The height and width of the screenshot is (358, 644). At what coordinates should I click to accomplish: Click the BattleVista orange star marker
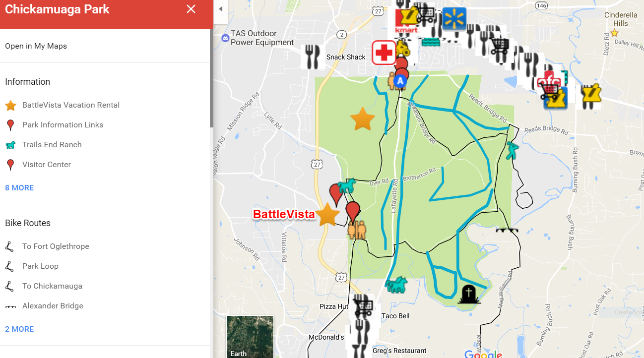328,215
